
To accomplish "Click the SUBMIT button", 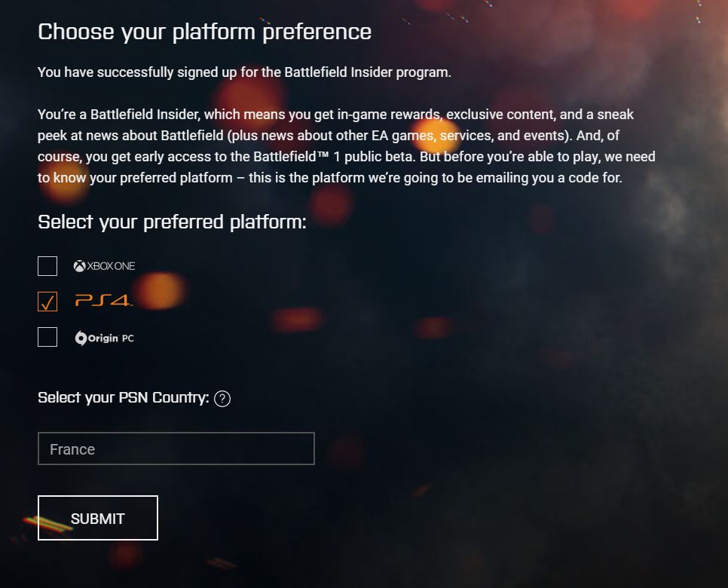I will 97,518.
